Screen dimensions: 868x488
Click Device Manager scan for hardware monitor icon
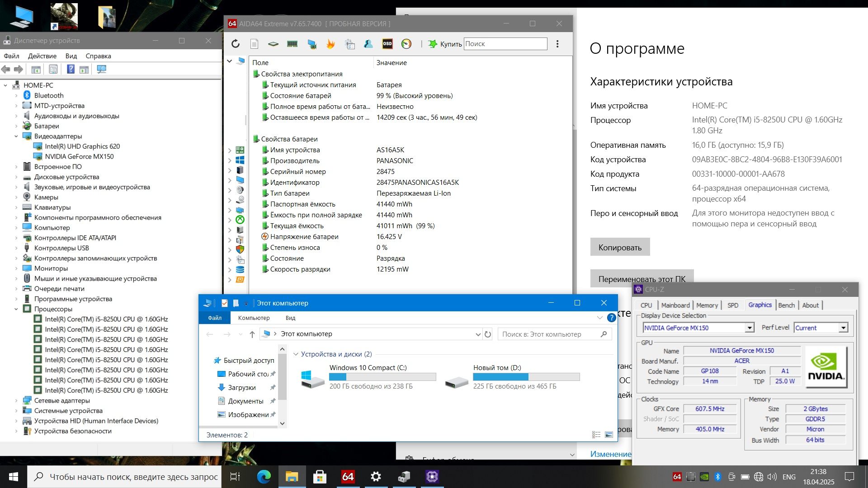[x=102, y=69]
